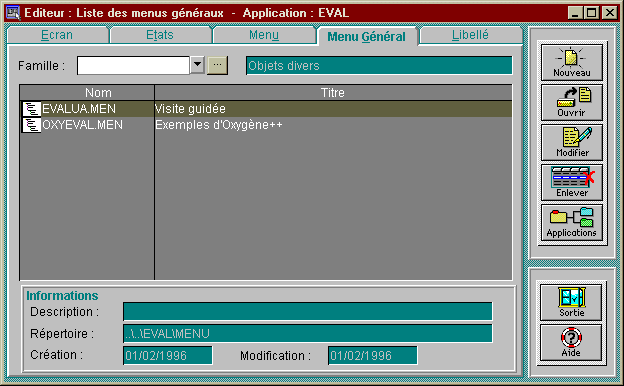624x386 pixels.
Task: Click into the Famille combo box field
Action: click(x=133, y=65)
